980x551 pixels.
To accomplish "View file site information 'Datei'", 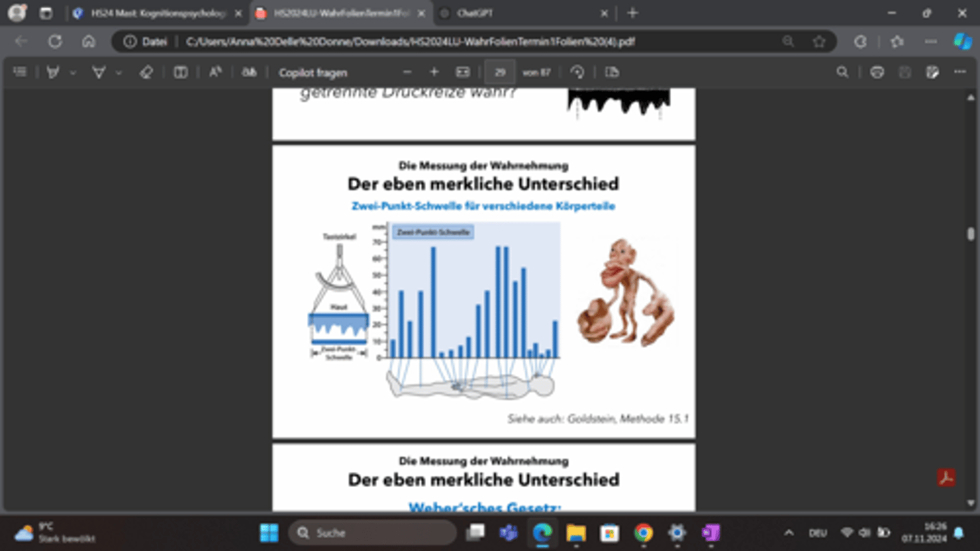I will [x=146, y=42].
